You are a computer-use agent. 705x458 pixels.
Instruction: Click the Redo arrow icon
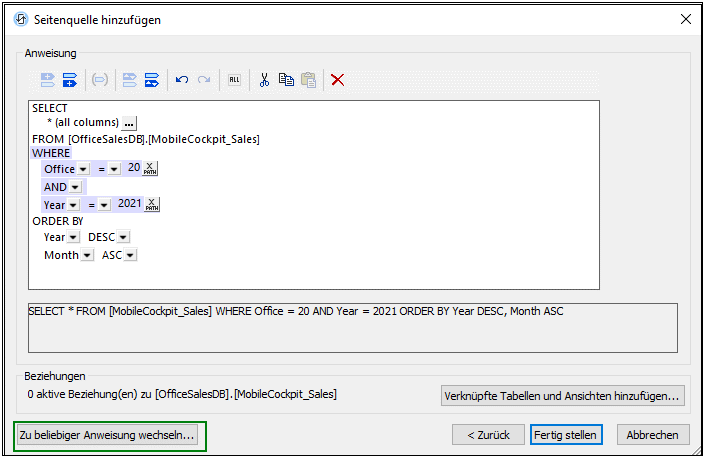pyautogui.click(x=204, y=80)
